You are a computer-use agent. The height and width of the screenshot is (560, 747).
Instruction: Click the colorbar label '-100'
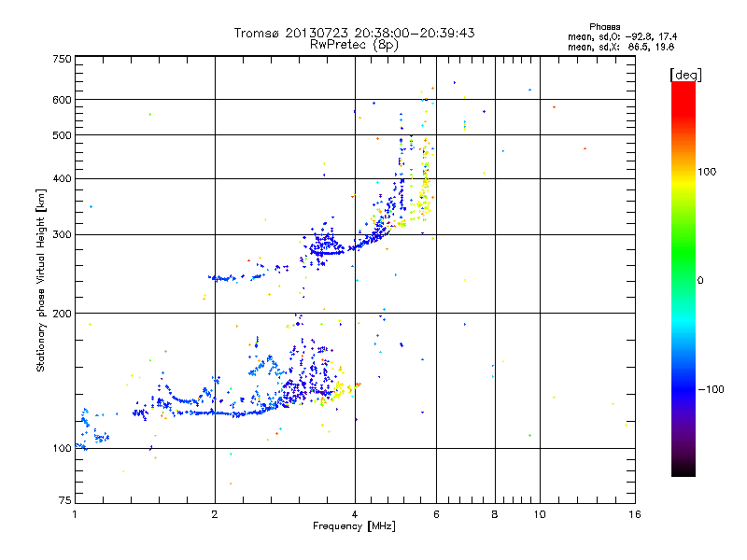[711, 389]
